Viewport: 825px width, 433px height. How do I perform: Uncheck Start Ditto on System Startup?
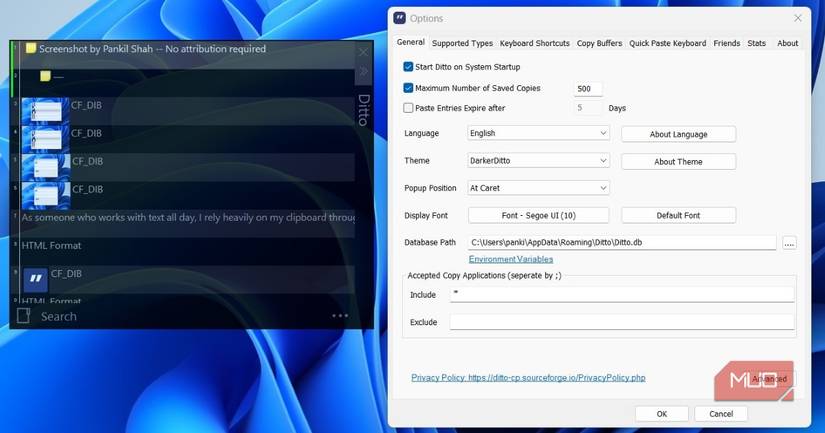click(408, 67)
